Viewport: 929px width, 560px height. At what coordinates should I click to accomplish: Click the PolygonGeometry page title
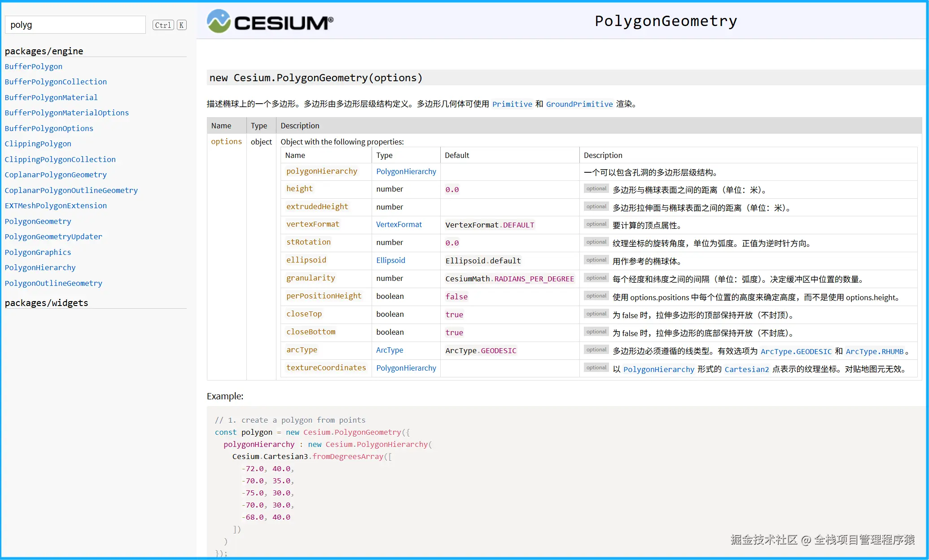(666, 21)
